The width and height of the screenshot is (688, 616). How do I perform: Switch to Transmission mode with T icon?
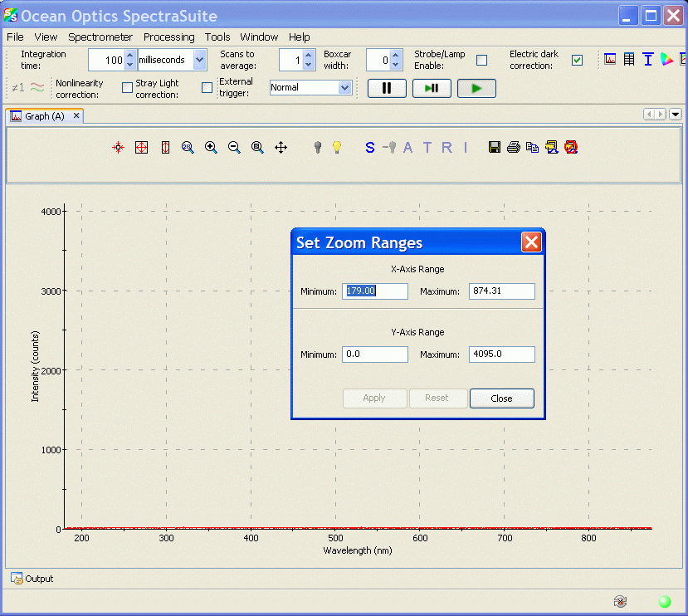coord(427,148)
